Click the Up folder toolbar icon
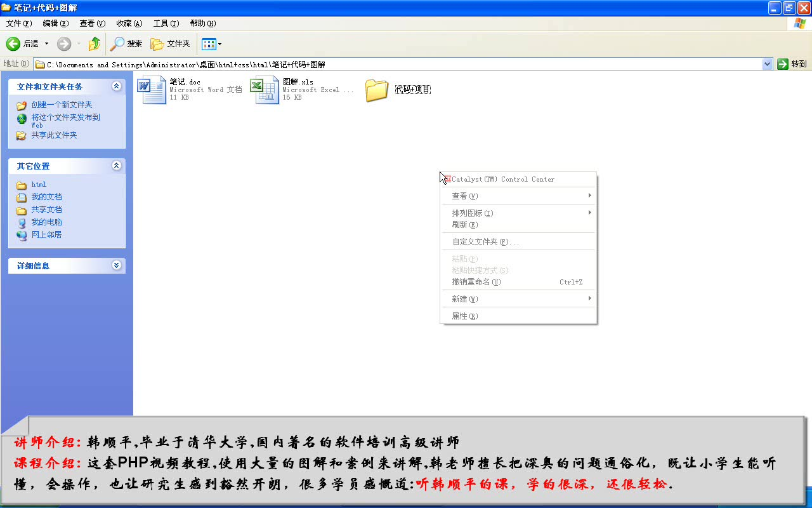The width and height of the screenshot is (812, 508). click(x=94, y=43)
